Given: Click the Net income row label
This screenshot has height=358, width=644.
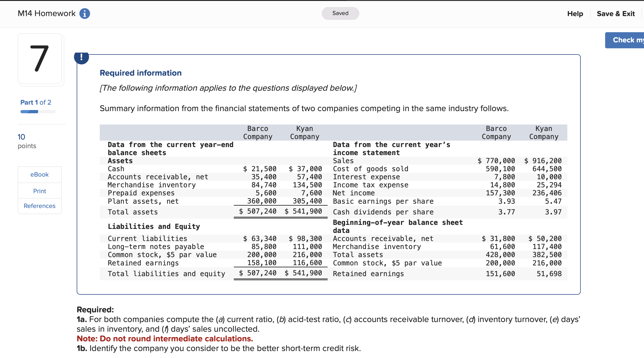Looking at the screenshot, I should click(354, 193).
